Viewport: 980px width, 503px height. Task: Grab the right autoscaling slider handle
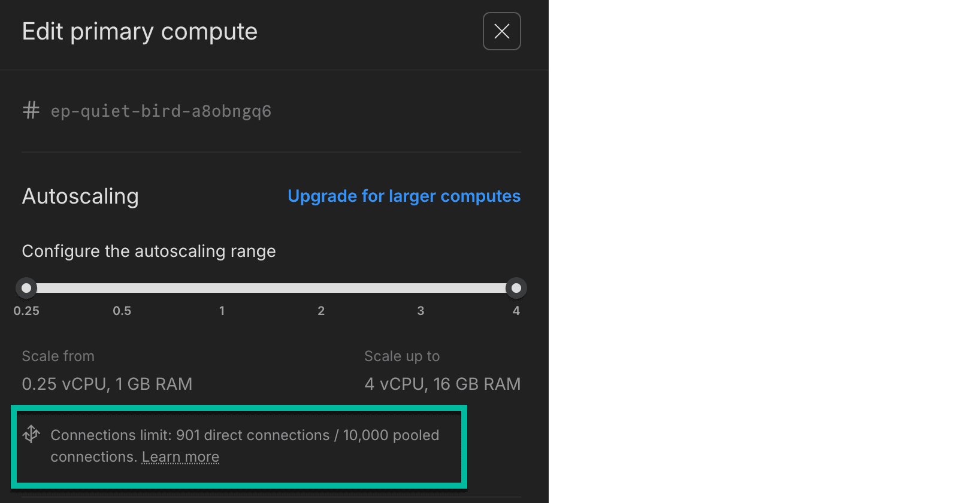(x=516, y=288)
